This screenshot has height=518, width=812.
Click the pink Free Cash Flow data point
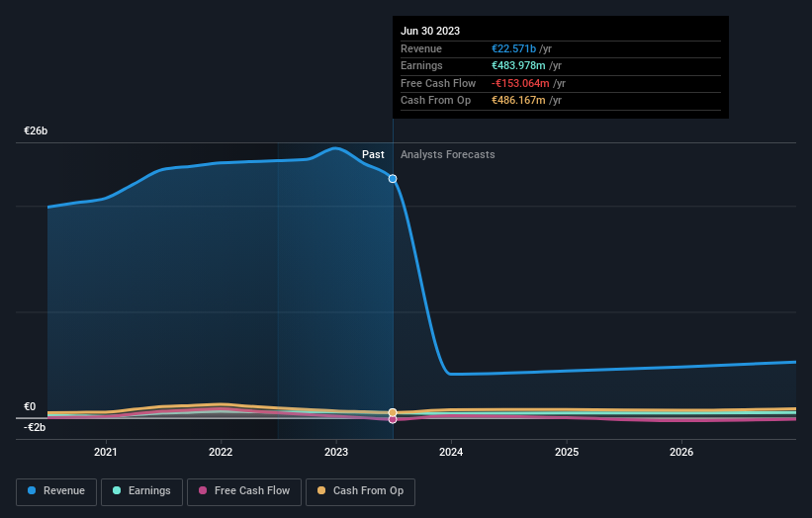[x=393, y=420]
